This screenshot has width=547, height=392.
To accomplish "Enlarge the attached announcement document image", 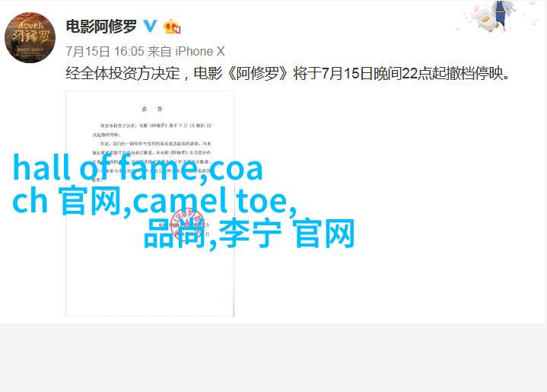I will click(x=150, y=203).
